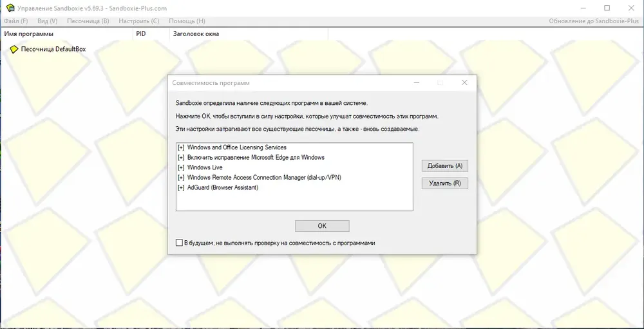
Task: Click the Добавить (A) button
Action: [445, 166]
